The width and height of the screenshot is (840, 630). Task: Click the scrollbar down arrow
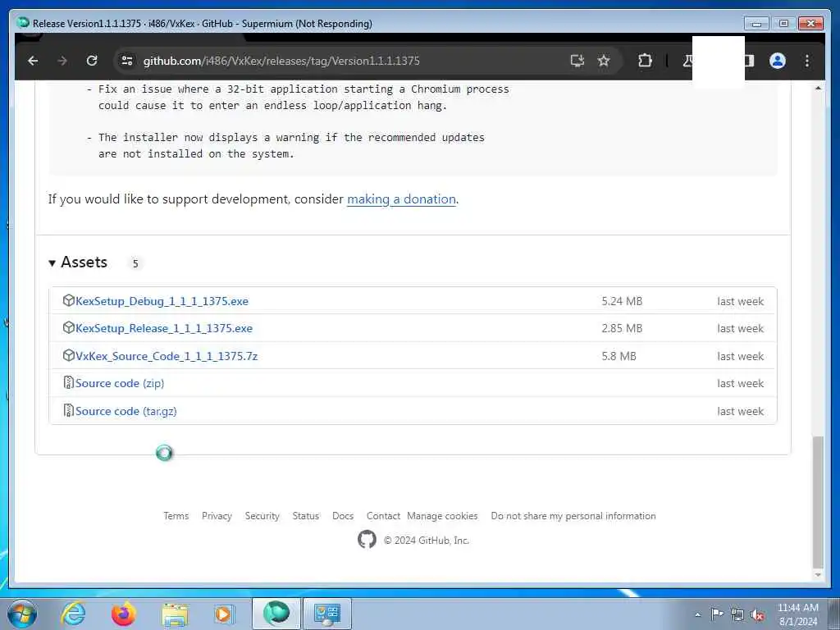coord(818,575)
